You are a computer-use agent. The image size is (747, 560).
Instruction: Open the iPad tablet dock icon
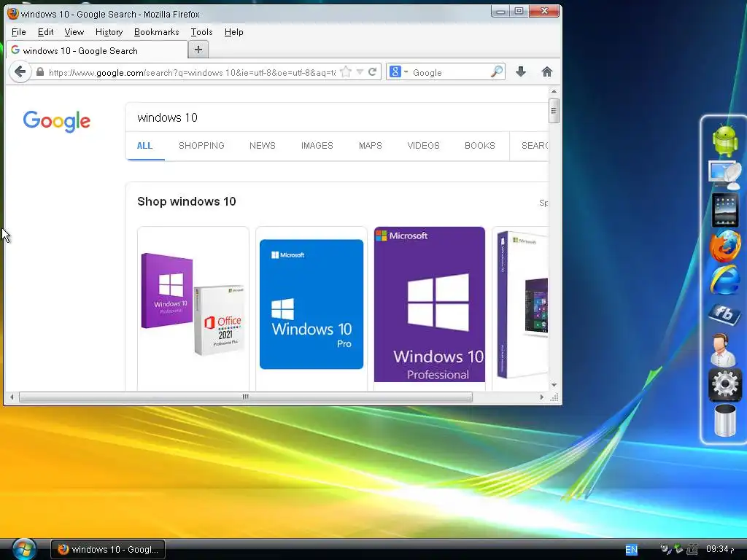[724, 210]
